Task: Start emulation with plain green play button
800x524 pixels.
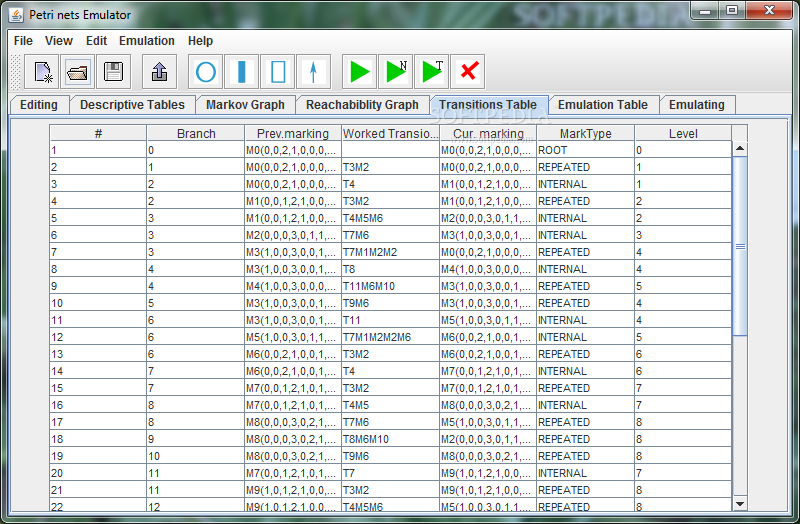Action: (x=360, y=72)
